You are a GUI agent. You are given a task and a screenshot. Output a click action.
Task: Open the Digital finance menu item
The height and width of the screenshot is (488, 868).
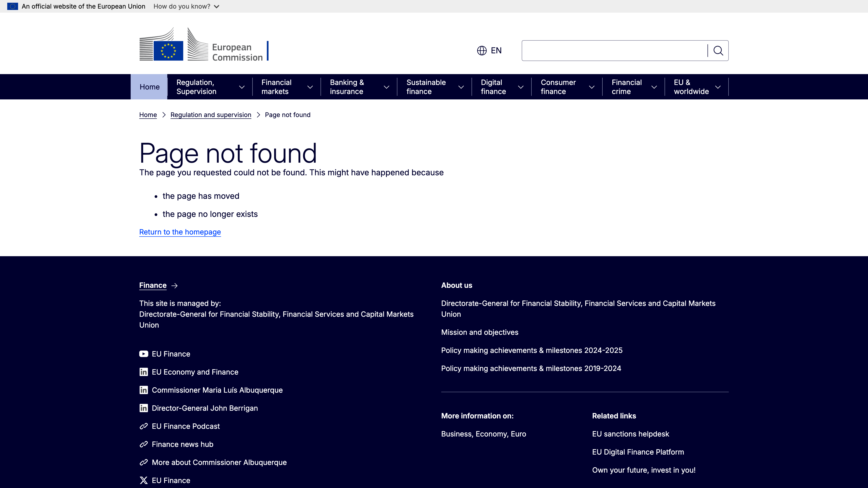[x=494, y=87]
